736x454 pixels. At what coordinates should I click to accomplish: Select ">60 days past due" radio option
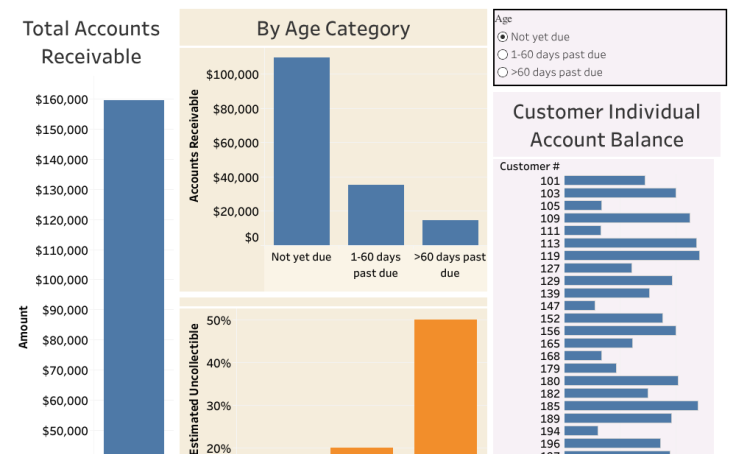click(x=503, y=72)
